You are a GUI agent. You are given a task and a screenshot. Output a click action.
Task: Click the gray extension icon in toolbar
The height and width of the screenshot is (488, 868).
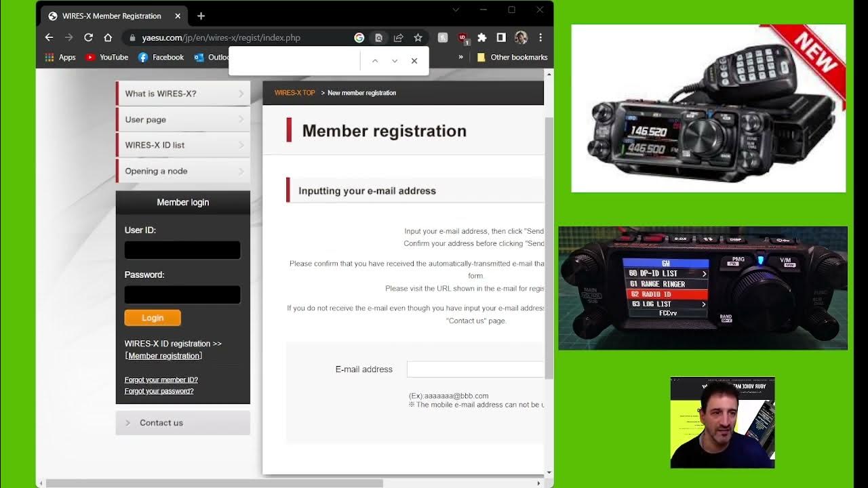(x=442, y=38)
